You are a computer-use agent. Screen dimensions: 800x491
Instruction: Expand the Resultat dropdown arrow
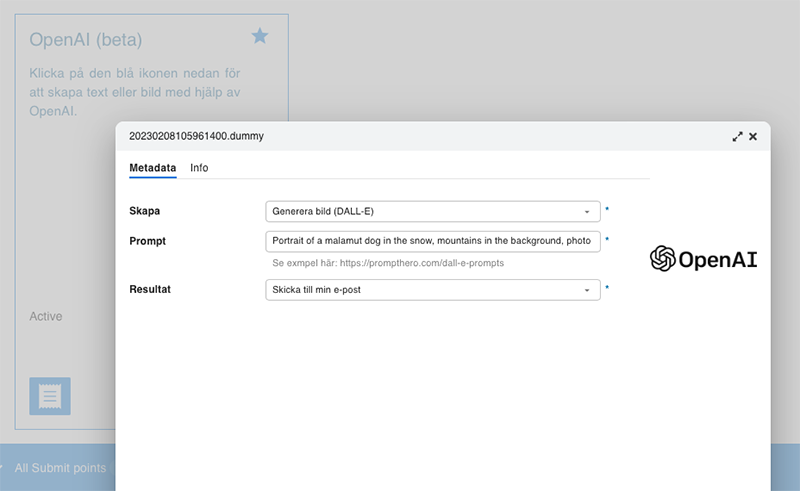click(x=587, y=290)
